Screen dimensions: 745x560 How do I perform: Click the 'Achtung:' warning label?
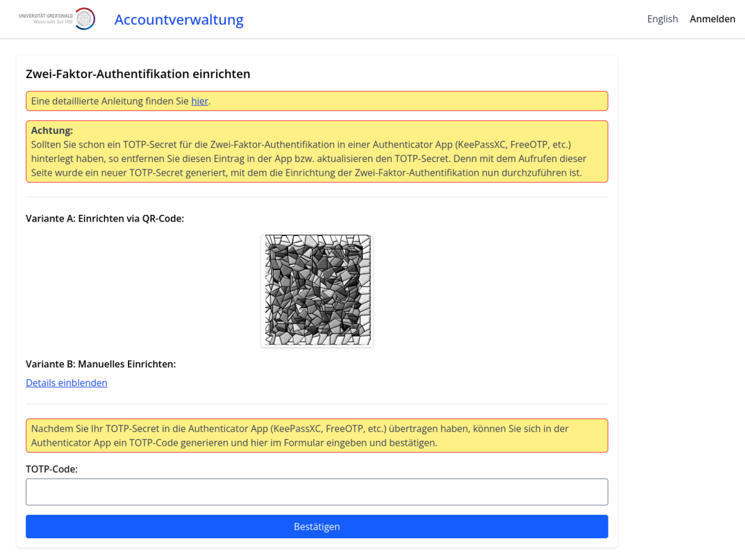52,130
